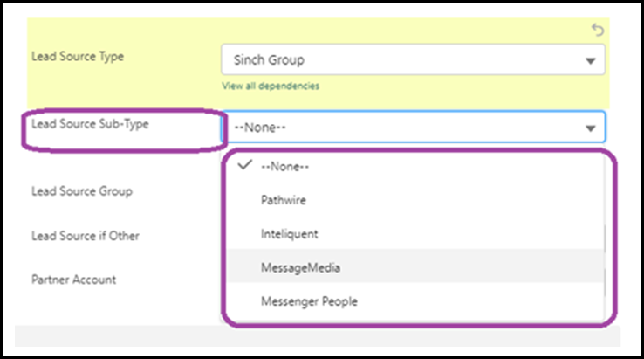Select MessageMedia from the sub-type list
644x359 pixels.
[x=415, y=267]
